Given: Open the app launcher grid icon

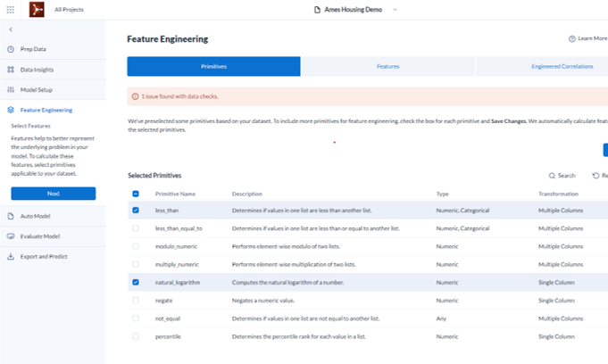Looking at the screenshot, I should click(x=12, y=9).
